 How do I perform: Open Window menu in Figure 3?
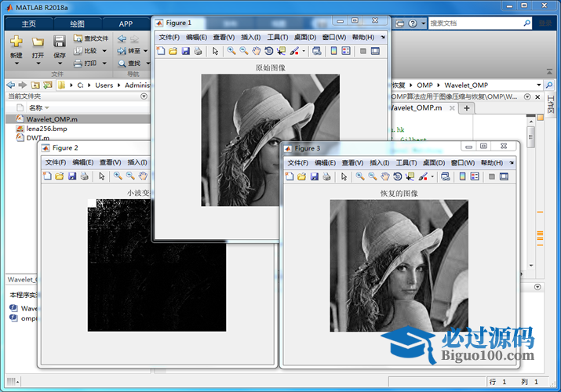coord(463,163)
